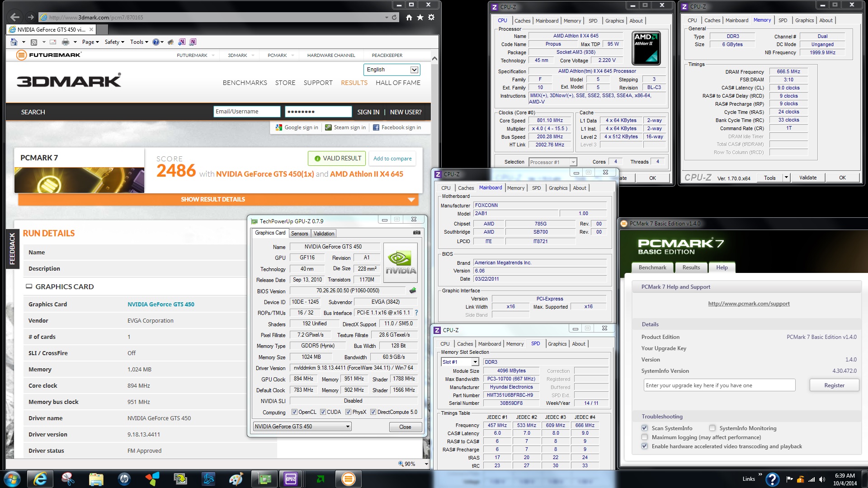The height and width of the screenshot is (488, 868).
Task: Open the Snipping Tool taskbar icon
Action: tap(68, 479)
